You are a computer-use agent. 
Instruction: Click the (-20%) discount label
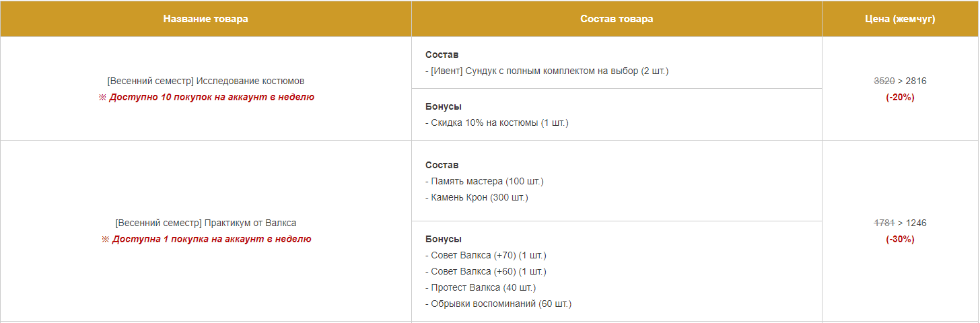(900, 97)
